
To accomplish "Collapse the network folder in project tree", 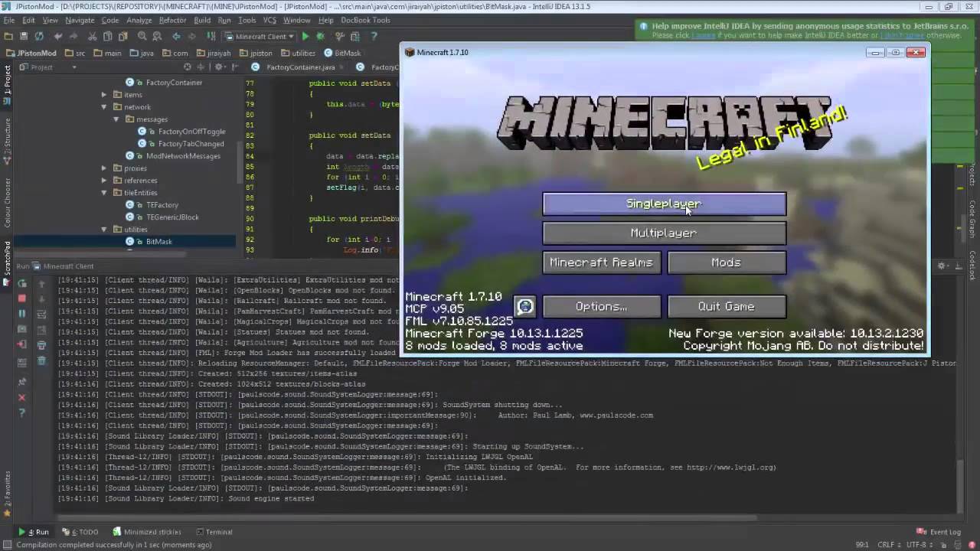I will pyautogui.click(x=104, y=107).
